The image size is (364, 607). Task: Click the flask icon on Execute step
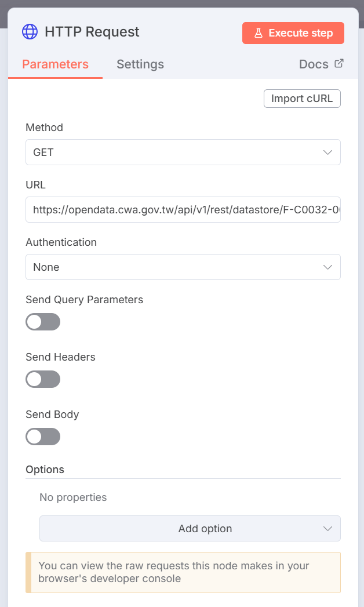[259, 33]
